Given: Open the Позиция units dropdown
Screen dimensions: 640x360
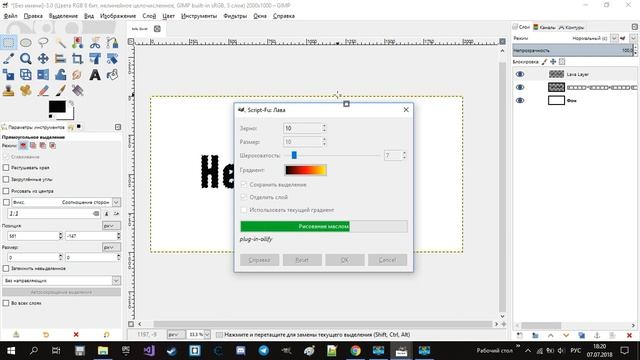Looking at the screenshot, I should tap(111, 226).
